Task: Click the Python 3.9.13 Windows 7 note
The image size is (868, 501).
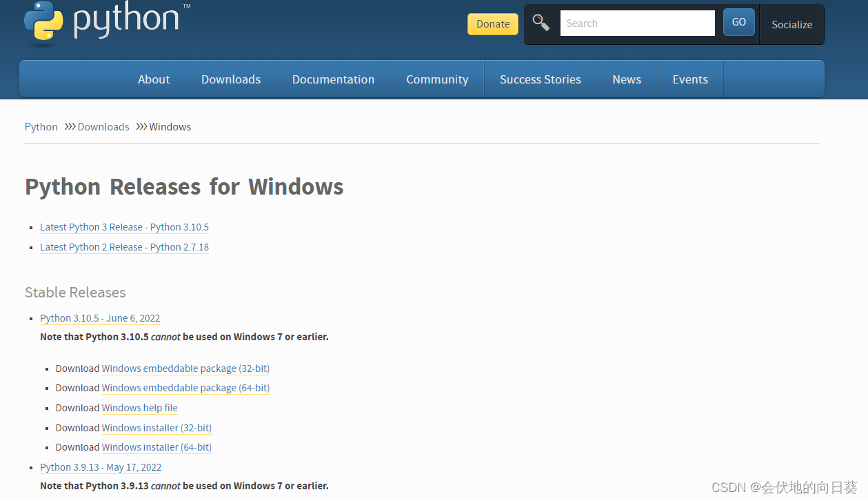Action: tap(184, 486)
